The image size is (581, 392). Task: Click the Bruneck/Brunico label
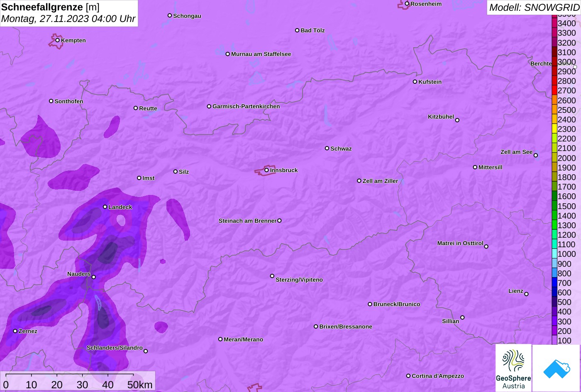(397, 304)
